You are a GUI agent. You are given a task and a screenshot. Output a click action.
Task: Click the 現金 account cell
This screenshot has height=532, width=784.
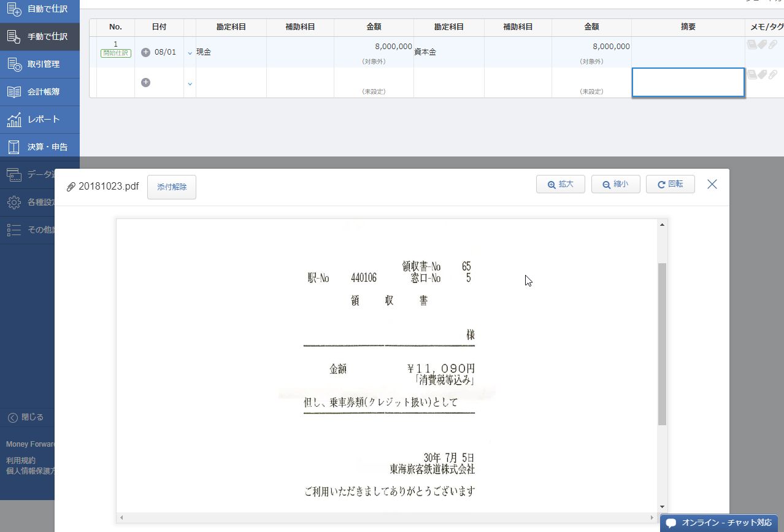tap(231, 52)
